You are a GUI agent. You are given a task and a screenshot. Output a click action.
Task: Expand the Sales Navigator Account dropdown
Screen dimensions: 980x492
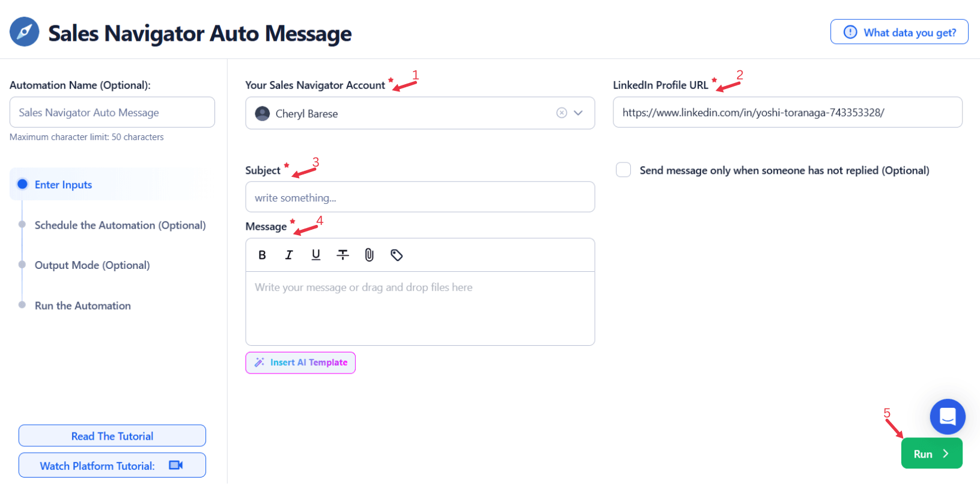click(x=579, y=113)
